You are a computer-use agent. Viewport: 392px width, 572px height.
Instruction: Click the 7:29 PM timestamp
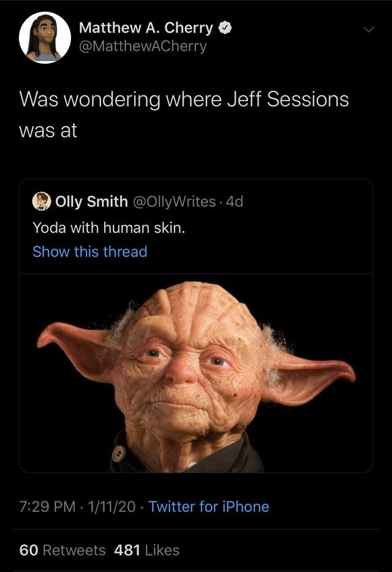(x=47, y=506)
